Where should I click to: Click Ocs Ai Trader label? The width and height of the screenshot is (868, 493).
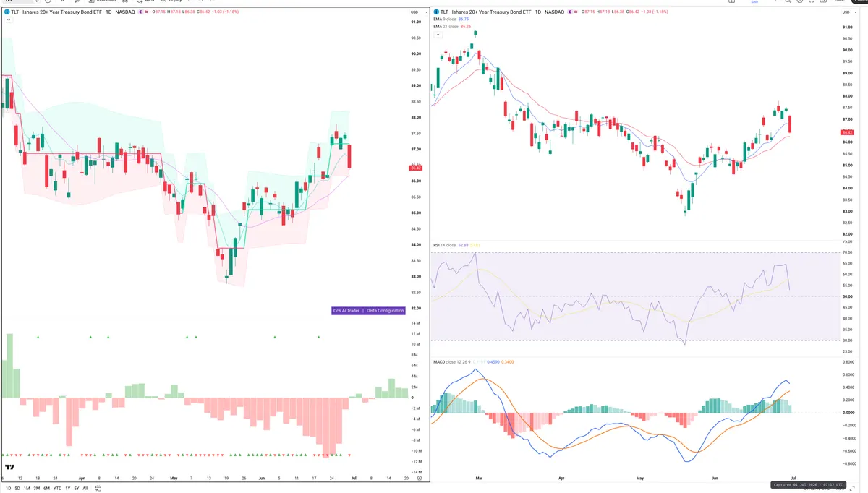point(347,311)
